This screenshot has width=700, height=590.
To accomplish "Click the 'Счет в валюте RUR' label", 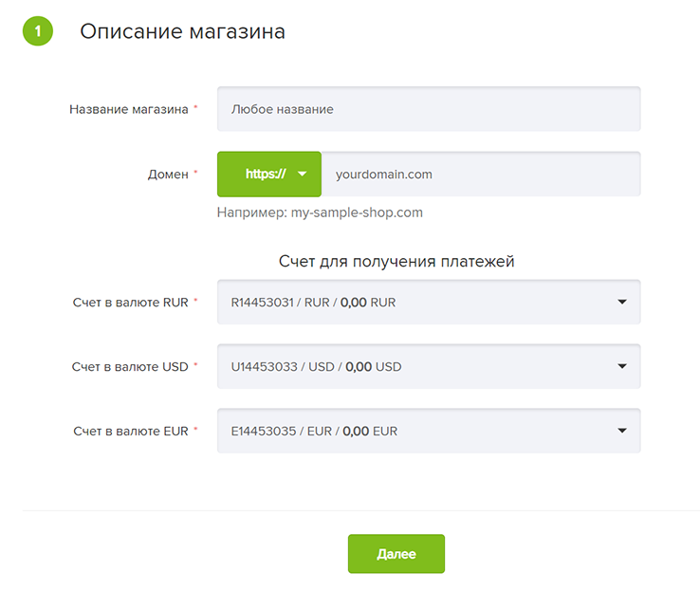I will click(130, 302).
